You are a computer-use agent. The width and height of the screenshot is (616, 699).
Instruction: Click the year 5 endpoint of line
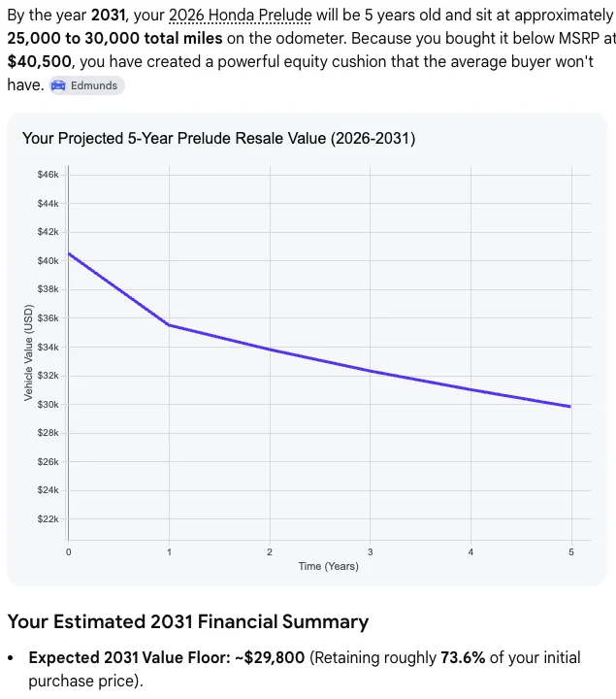click(569, 406)
